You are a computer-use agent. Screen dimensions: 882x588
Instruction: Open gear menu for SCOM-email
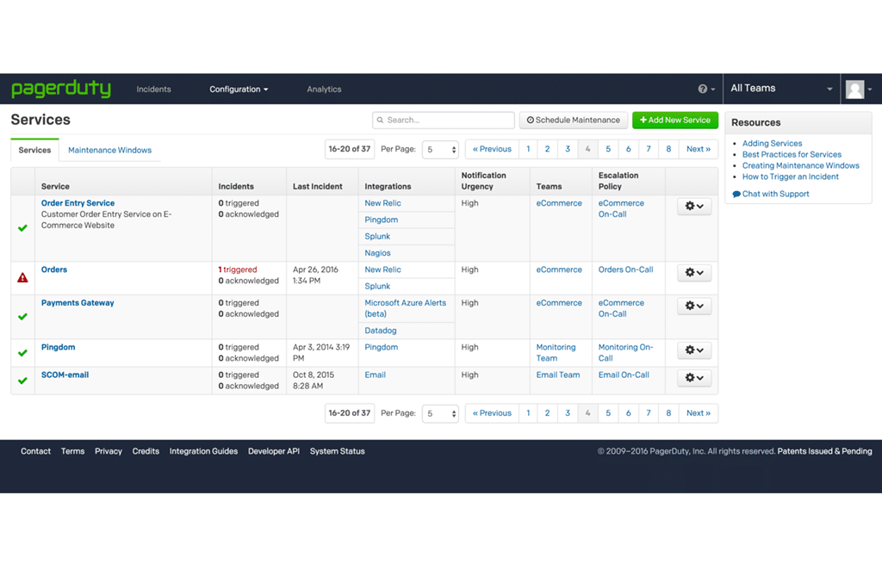click(x=694, y=378)
